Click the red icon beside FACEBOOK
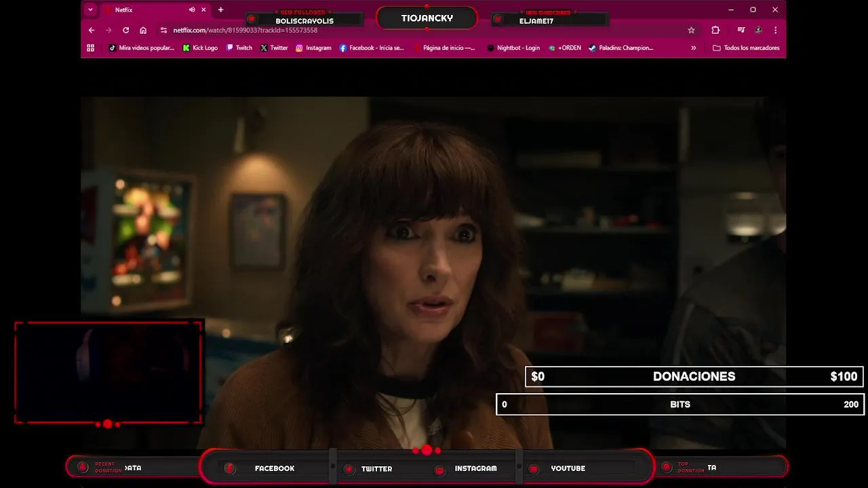This screenshot has height=488, width=868. coord(230,468)
